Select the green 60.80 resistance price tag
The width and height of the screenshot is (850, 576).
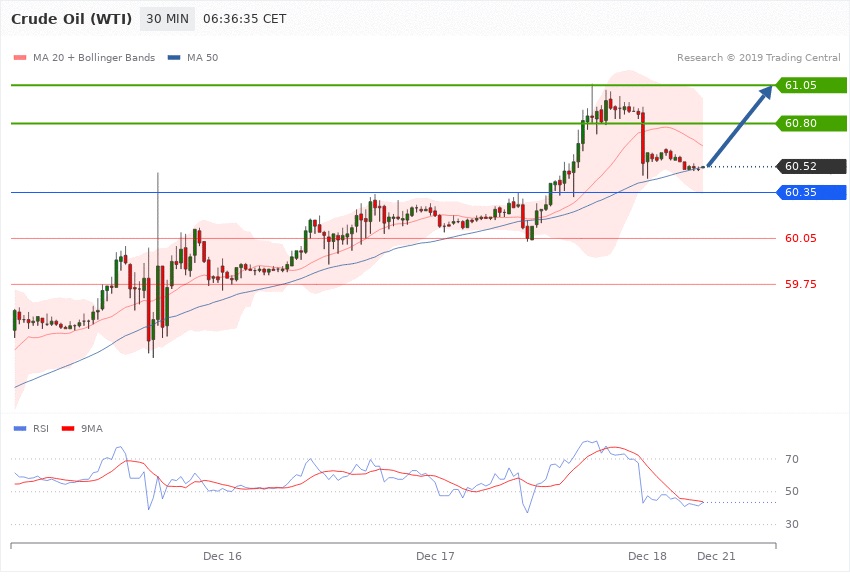point(811,123)
